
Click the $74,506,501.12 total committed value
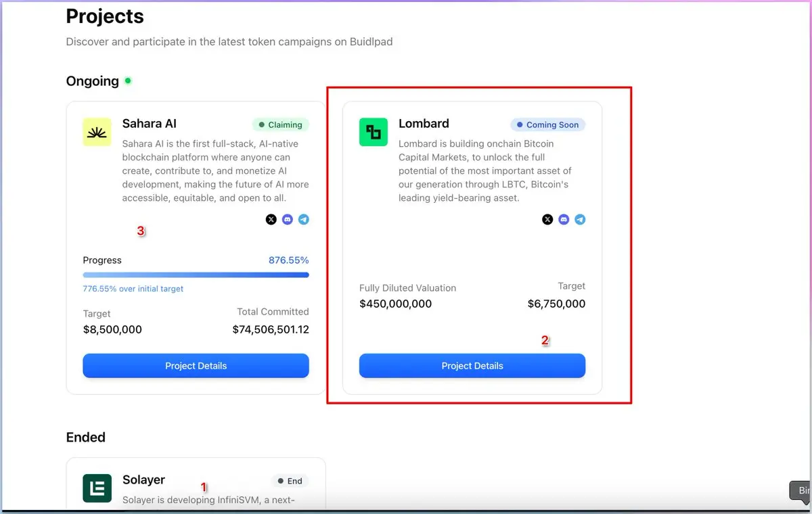(x=271, y=329)
